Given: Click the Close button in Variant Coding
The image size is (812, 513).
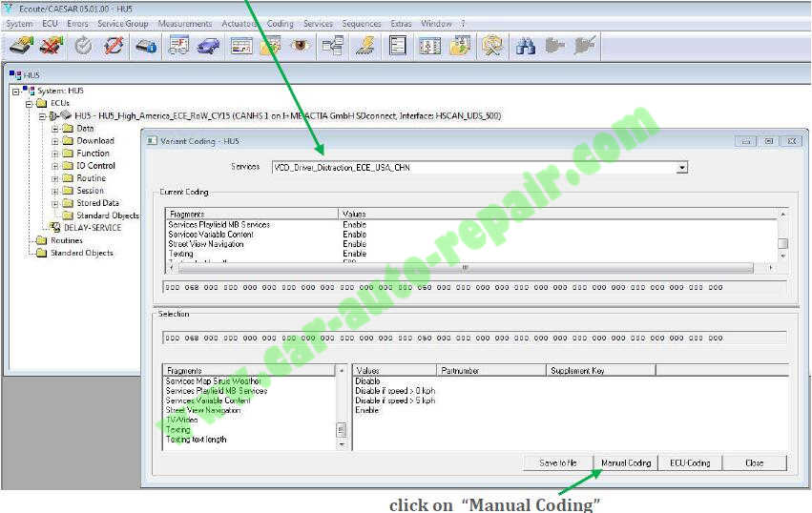Looking at the screenshot, I should 755,462.
